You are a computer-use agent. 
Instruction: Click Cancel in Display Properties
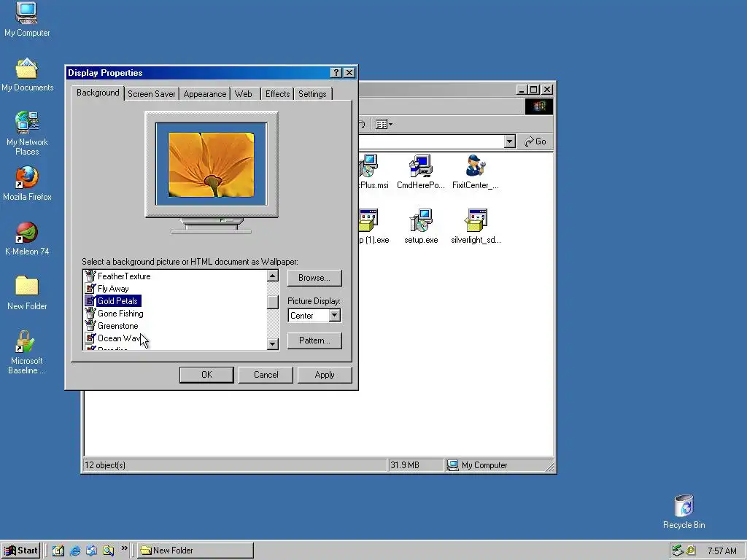(266, 375)
